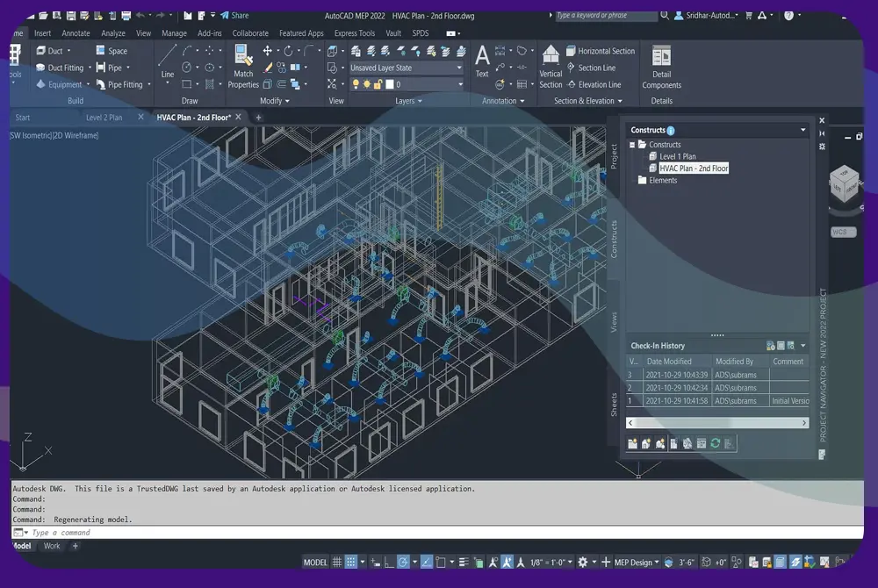Image resolution: width=878 pixels, height=588 pixels.
Task: Switch to the Work layout tab
Action: click(x=52, y=546)
